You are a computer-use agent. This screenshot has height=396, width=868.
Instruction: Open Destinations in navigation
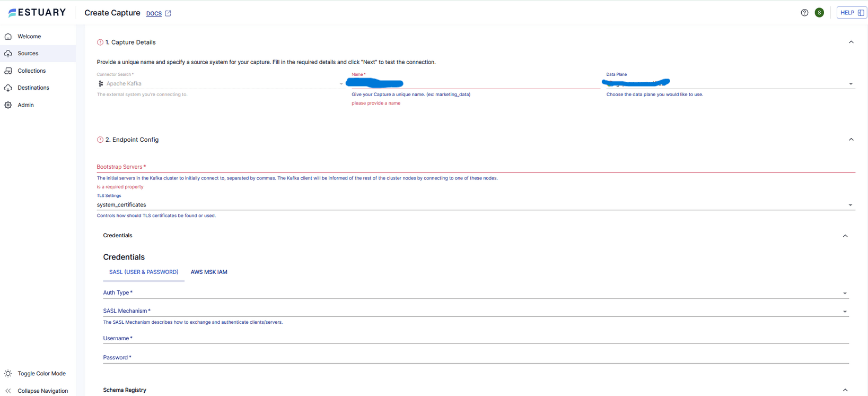click(33, 88)
